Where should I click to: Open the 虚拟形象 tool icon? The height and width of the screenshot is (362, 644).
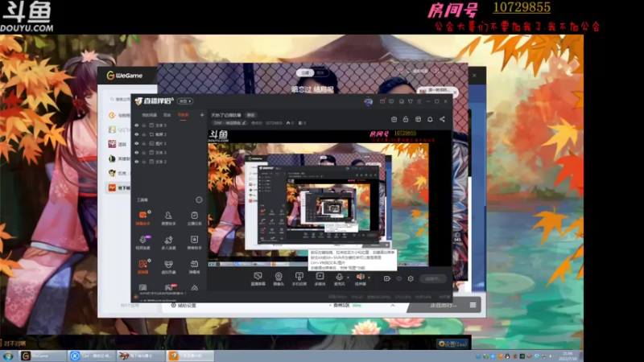pyautogui.click(x=168, y=266)
